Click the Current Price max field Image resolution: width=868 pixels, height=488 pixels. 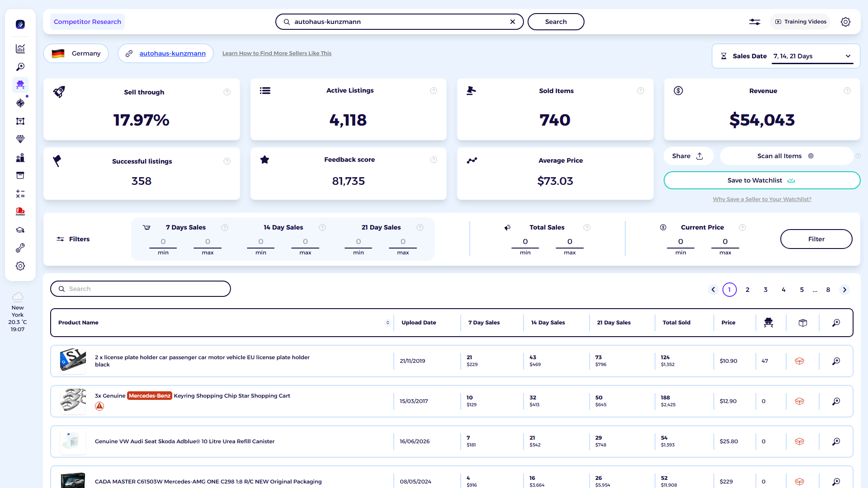coord(725,242)
